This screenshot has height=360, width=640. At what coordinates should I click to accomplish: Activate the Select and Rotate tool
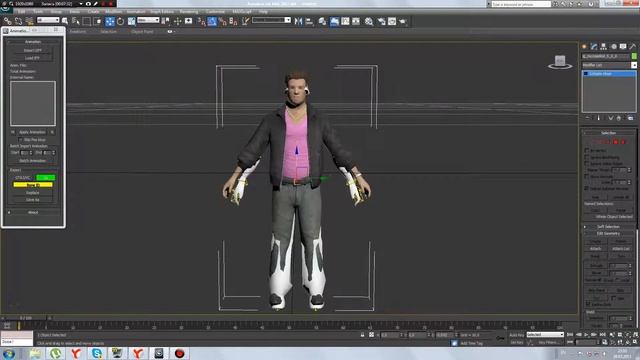coord(120,21)
